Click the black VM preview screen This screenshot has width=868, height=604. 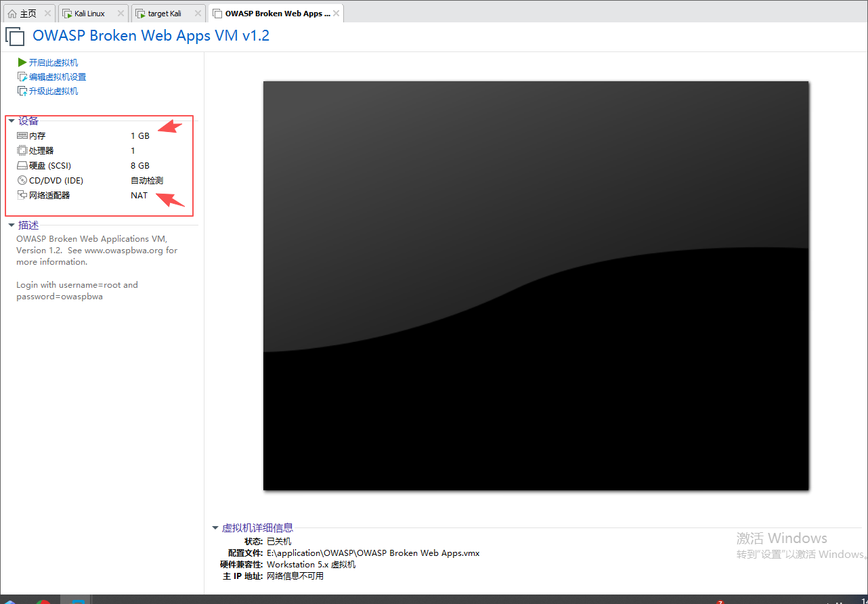pos(536,286)
